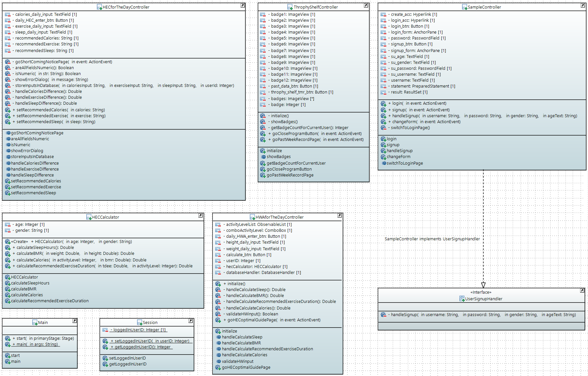Image resolution: width=588 pixels, height=376 pixels.
Task: Collapse the HECCalculator shape via corner arrow
Action: click(x=200, y=216)
